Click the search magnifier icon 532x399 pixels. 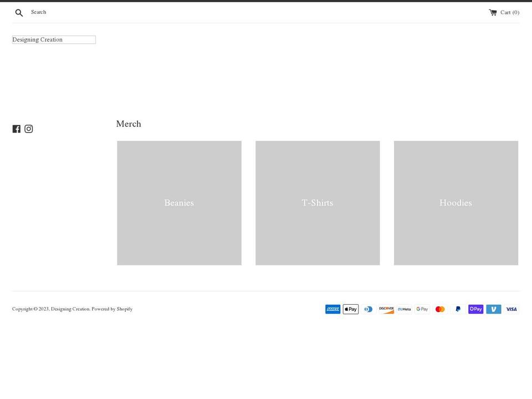18,12
